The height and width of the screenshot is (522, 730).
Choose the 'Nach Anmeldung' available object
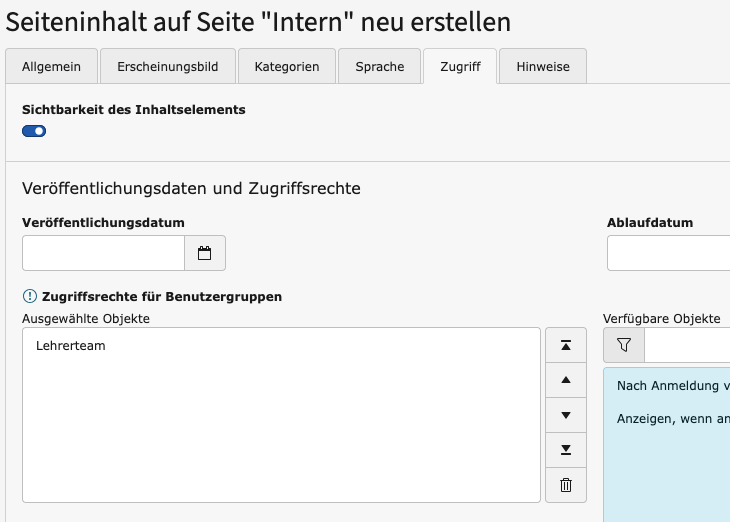click(673, 386)
